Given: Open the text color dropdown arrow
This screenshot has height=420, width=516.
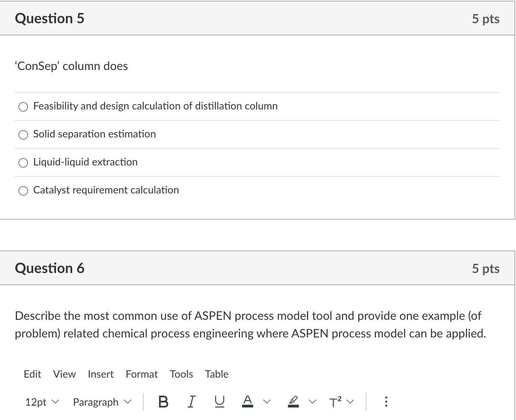Looking at the screenshot, I should pos(267,402).
